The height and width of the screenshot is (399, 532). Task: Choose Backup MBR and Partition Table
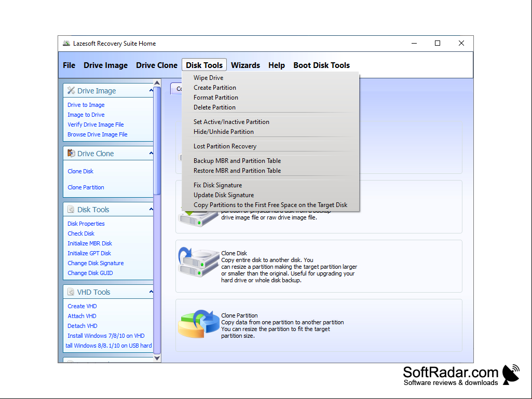(x=270, y=161)
